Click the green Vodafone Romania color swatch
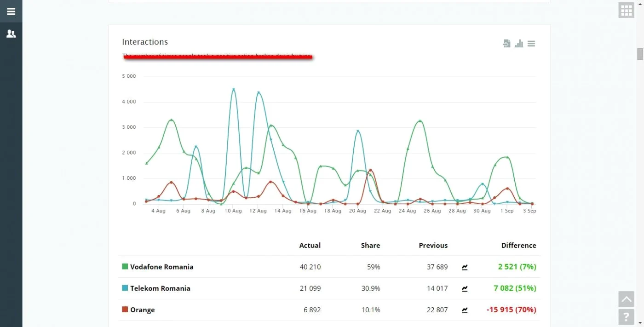644x327 pixels. [125, 266]
